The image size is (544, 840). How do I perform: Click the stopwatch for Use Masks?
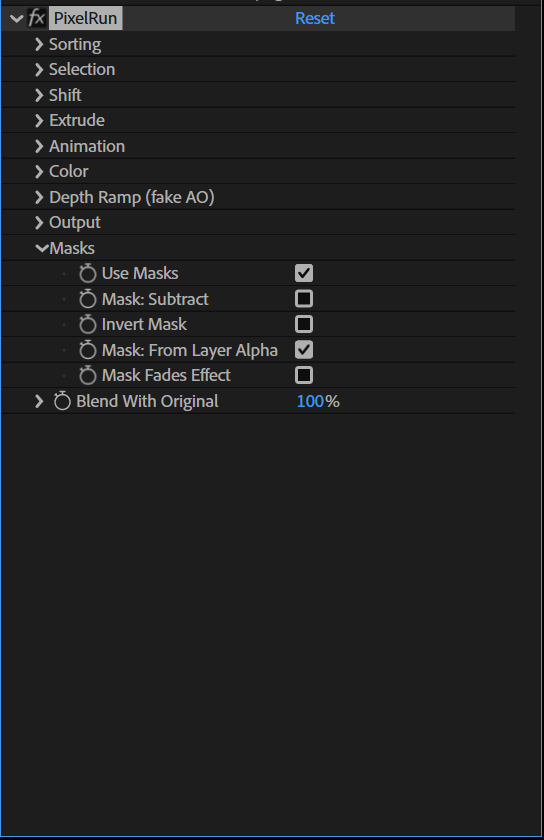click(x=87, y=273)
